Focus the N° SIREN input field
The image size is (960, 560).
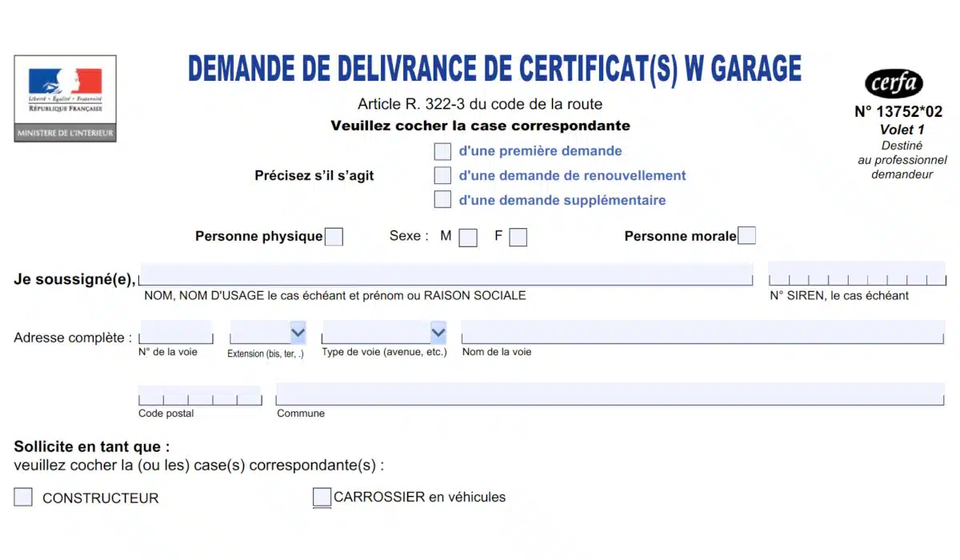856,274
